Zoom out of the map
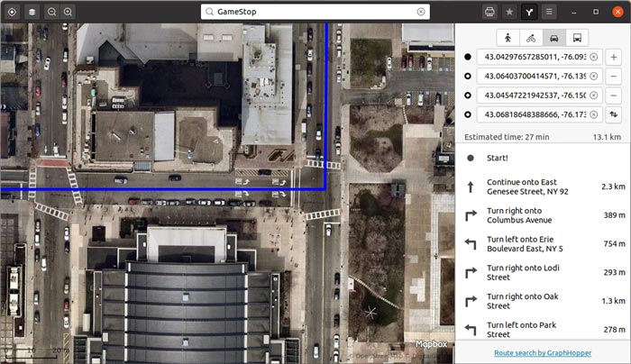The height and width of the screenshot is (364, 631). tap(52, 12)
